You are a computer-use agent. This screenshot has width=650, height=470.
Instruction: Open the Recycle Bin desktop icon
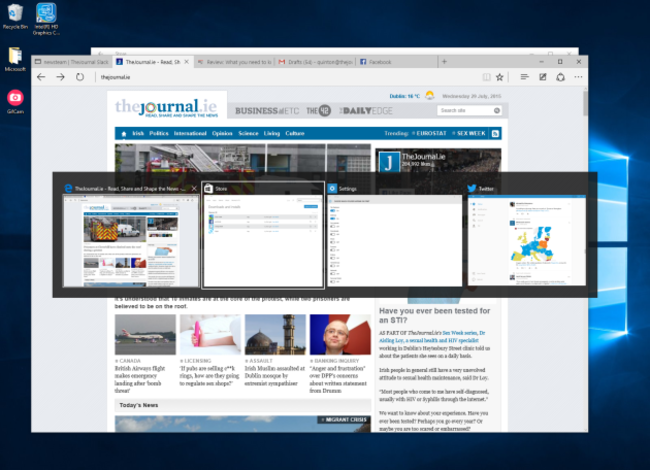tap(15, 16)
